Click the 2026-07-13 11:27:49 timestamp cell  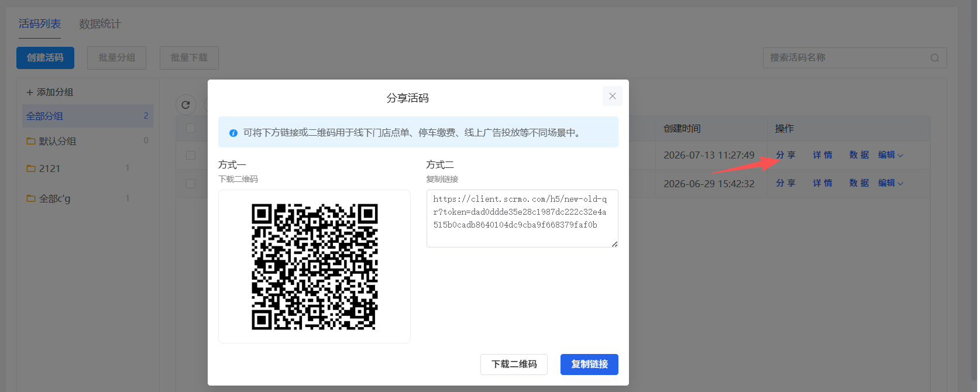click(x=709, y=155)
